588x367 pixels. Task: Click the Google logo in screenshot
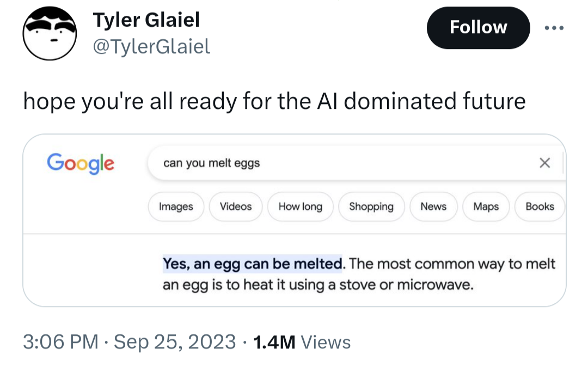[x=81, y=162]
